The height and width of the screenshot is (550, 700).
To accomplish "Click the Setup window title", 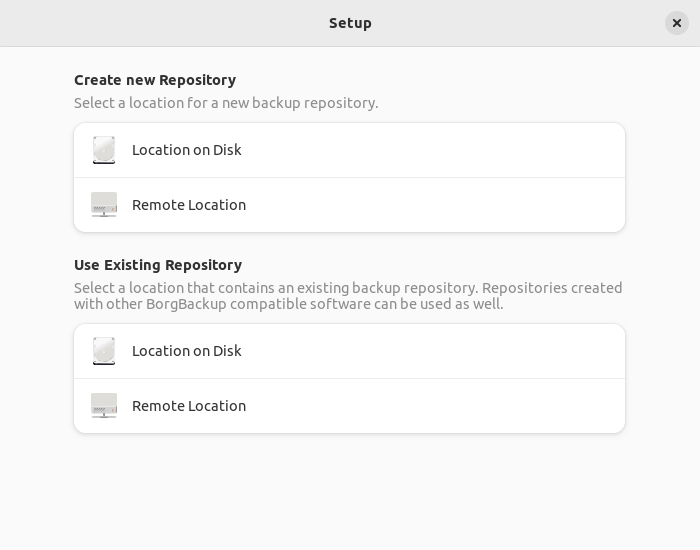I will coord(350,23).
